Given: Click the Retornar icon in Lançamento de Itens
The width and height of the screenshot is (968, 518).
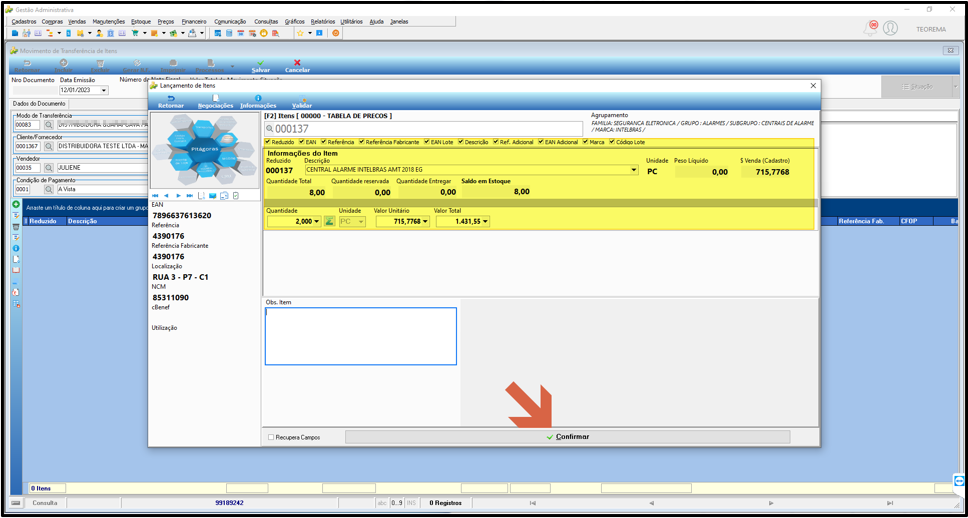Looking at the screenshot, I should 171,98.
